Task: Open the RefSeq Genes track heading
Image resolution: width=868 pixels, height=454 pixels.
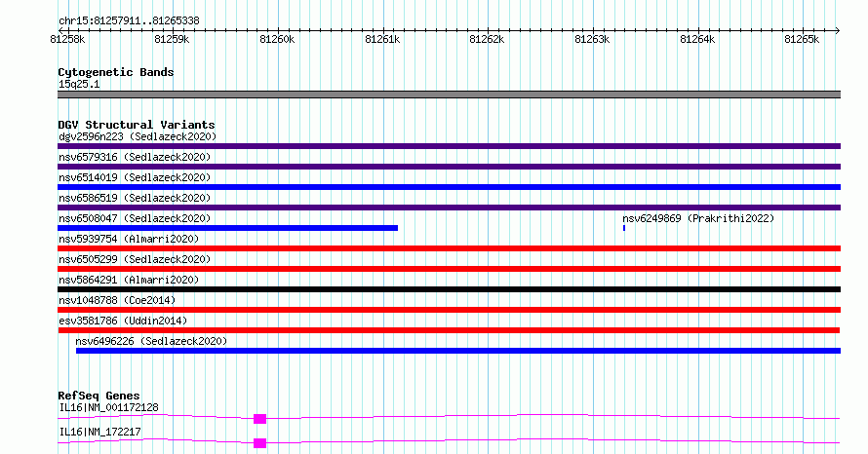Action: tap(99, 396)
